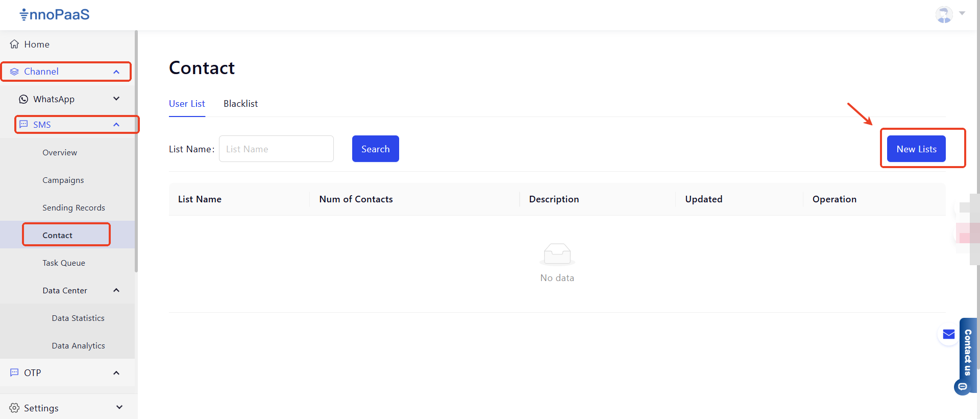980x419 pixels.
Task: Open the account dropdown caret
Action: pos(962,13)
